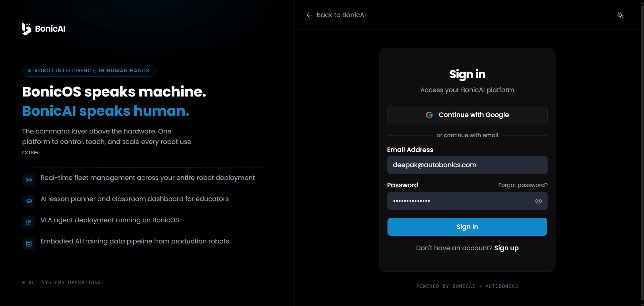Click the database training data icon
Screen dimensions: 644x306
pyautogui.click(x=29, y=244)
